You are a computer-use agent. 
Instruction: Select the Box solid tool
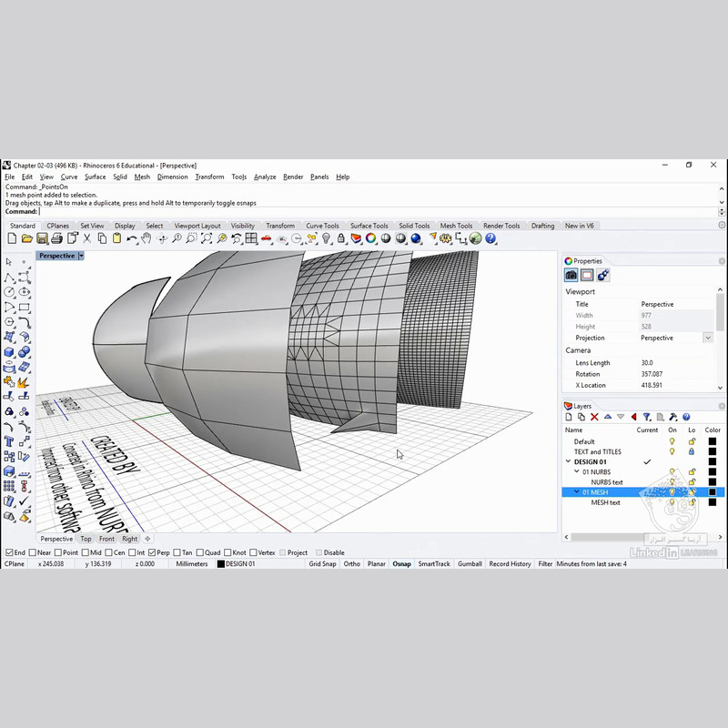pos(9,352)
